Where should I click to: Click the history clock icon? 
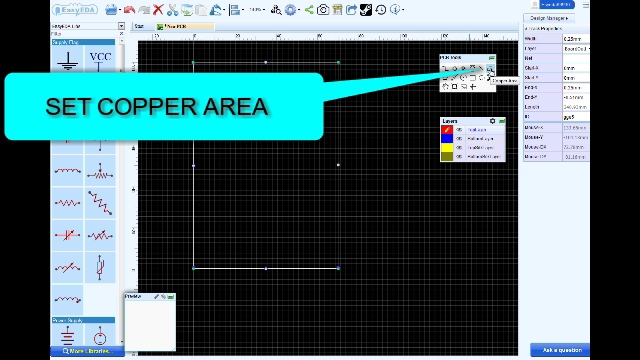(380, 9)
